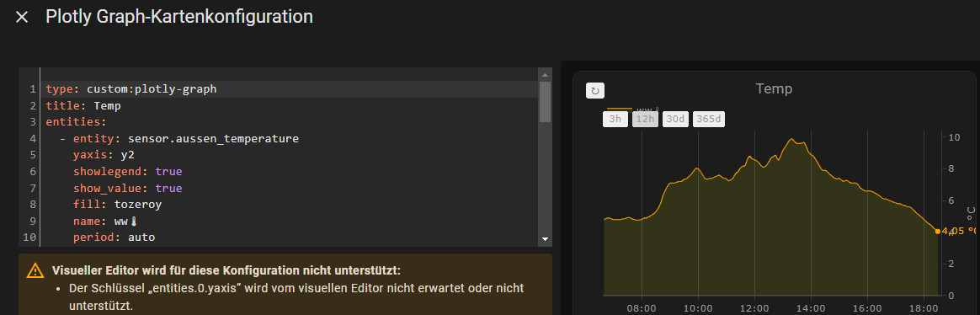This screenshot has height=315, width=980.
Task: Toggle the ww legend trace in the graph
Action: (x=632, y=109)
